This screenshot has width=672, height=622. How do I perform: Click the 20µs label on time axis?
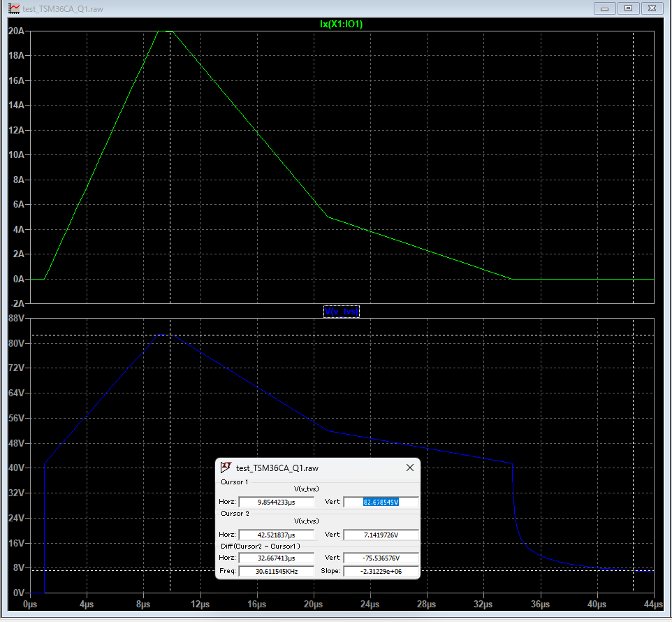(313, 604)
